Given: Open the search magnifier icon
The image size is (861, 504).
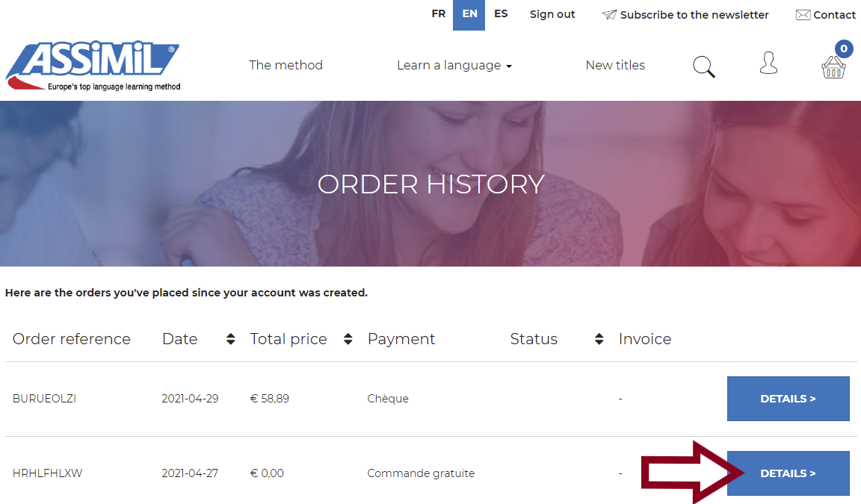Looking at the screenshot, I should pyautogui.click(x=703, y=66).
